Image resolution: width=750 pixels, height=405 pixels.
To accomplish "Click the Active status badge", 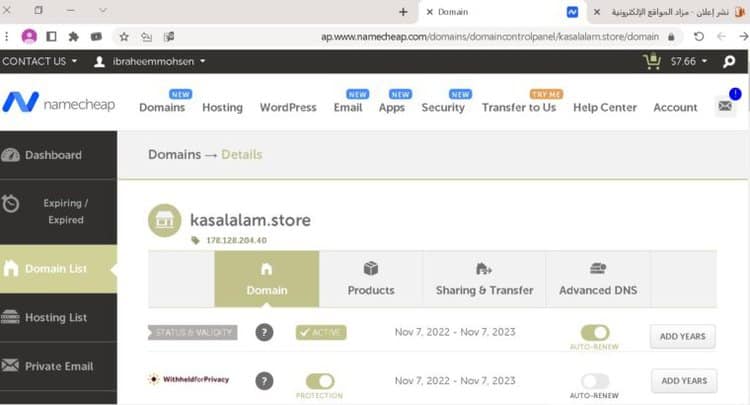I will pos(321,332).
